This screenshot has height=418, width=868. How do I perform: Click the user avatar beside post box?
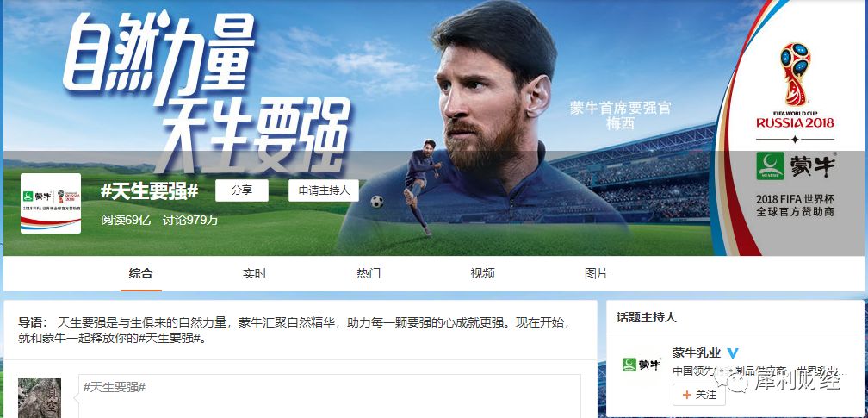pyautogui.click(x=40, y=398)
